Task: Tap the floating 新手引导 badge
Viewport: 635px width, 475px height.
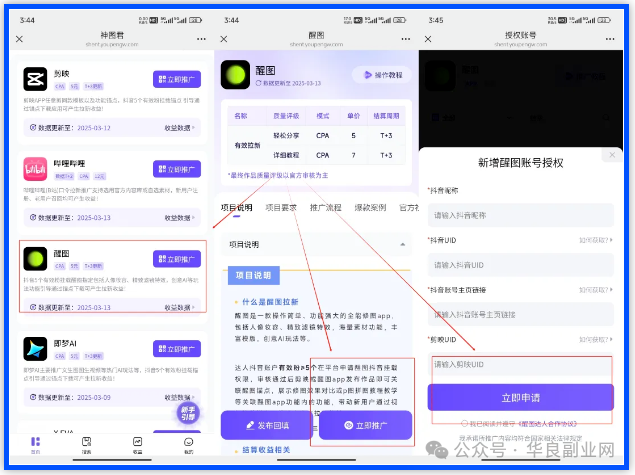Action: click(x=189, y=413)
